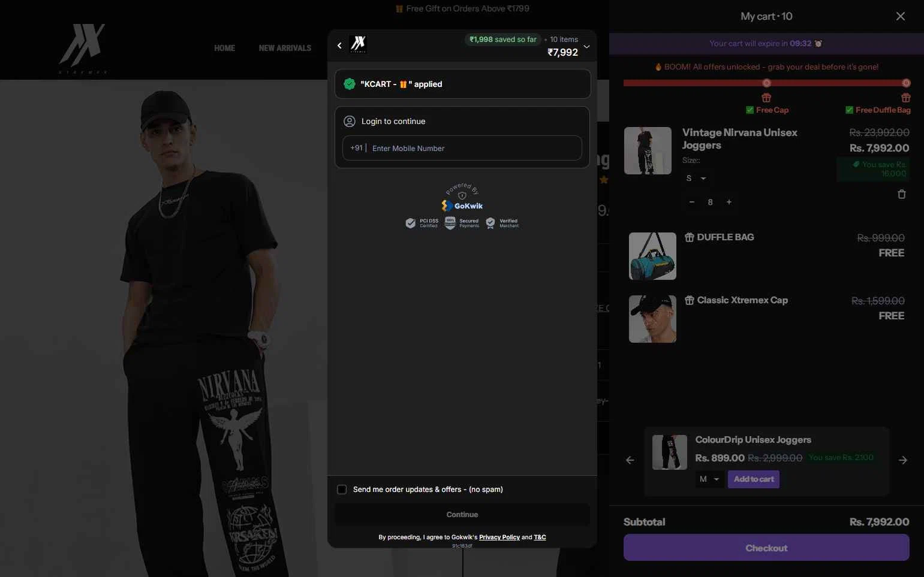Tick the Send me order updates checkbox
This screenshot has height=577, width=924.
(x=342, y=490)
